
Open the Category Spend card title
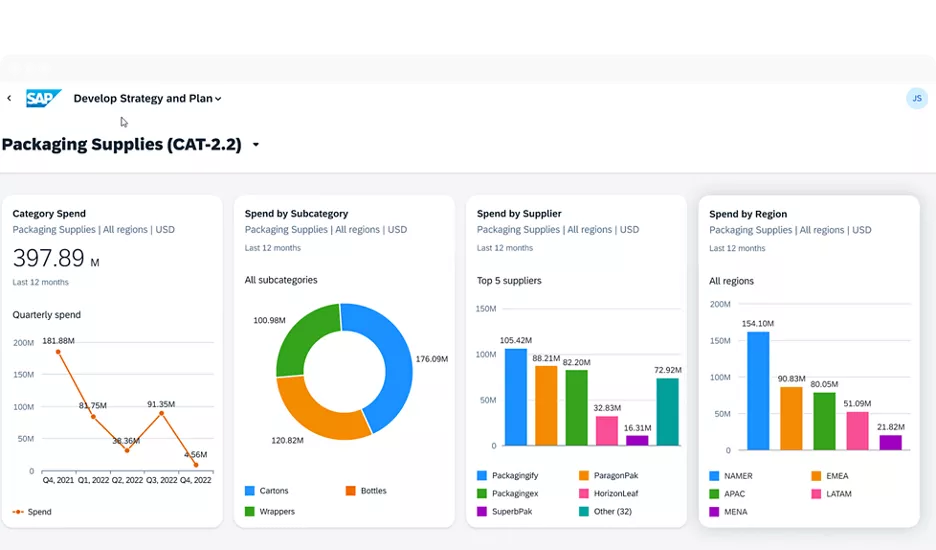(x=49, y=213)
